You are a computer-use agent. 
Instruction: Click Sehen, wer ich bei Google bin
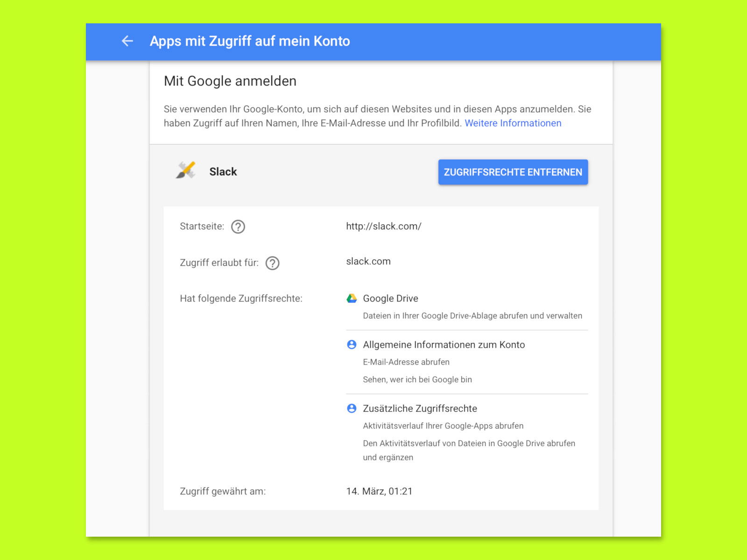pos(417,380)
